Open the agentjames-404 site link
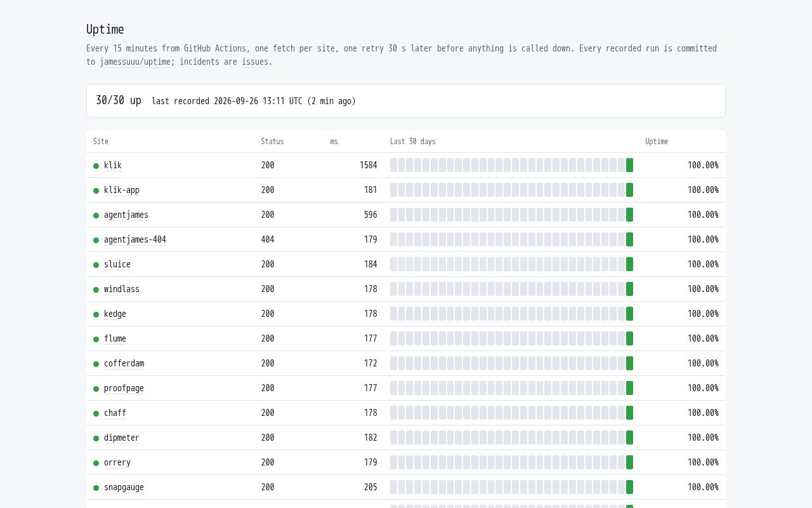The height and width of the screenshot is (508, 812). pyautogui.click(x=135, y=239)
